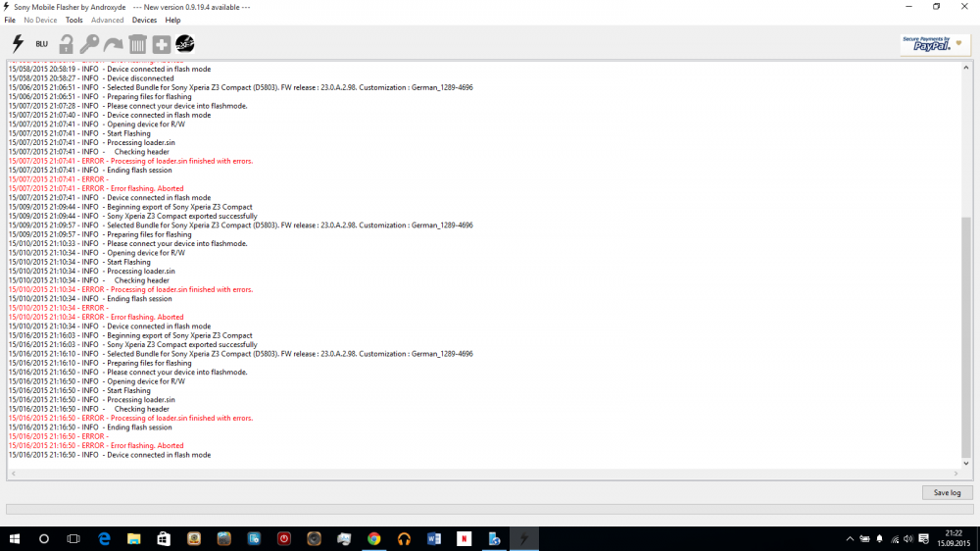Open the BLU bootloader unlock tool
Screen dimensions: 980x551
click(41, 44)
